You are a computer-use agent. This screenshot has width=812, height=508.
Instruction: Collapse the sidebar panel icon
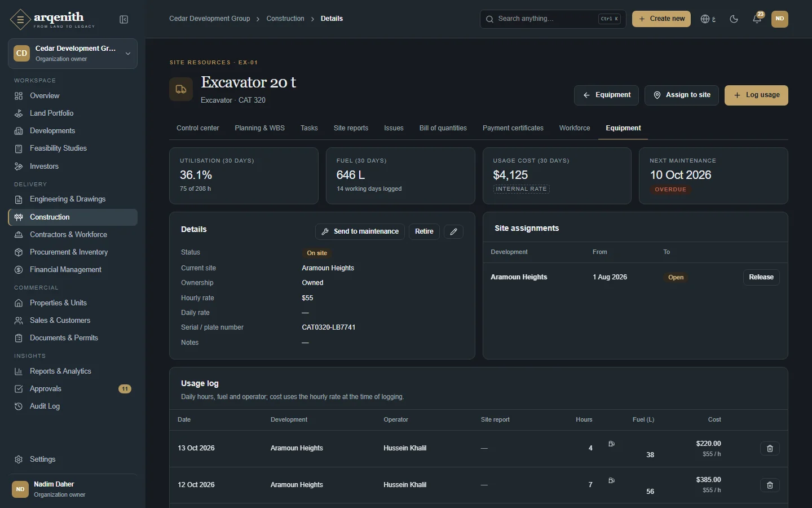(124, 20)
